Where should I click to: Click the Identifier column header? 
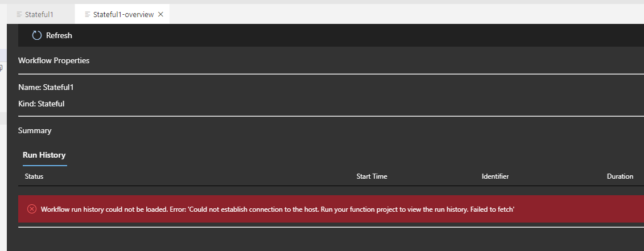tap(495, 176)
